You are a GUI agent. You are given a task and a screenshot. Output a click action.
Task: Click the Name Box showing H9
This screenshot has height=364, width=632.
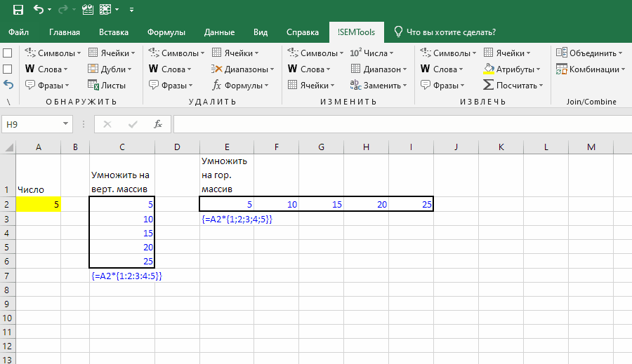click(32, 124)
